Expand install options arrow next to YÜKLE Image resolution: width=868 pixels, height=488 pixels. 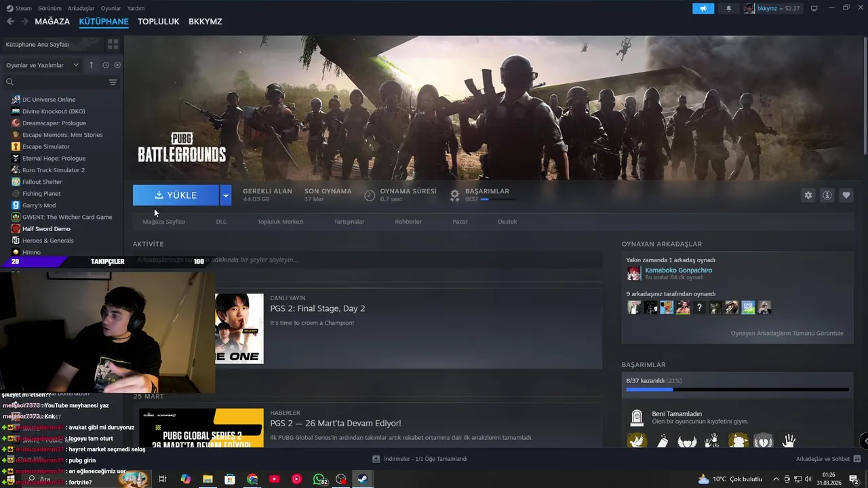click(x=226, y=195)
